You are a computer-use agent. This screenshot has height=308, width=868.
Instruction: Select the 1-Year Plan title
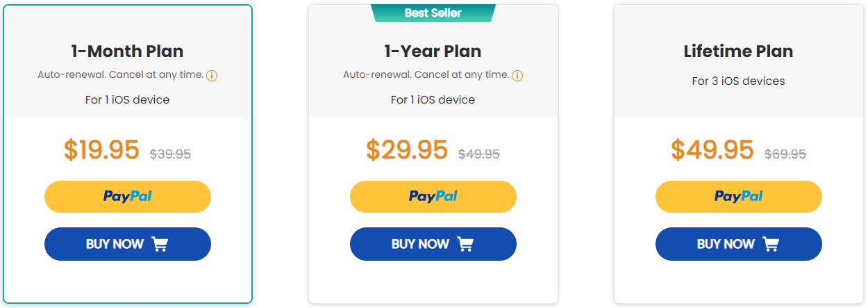[x=433, y=51]
